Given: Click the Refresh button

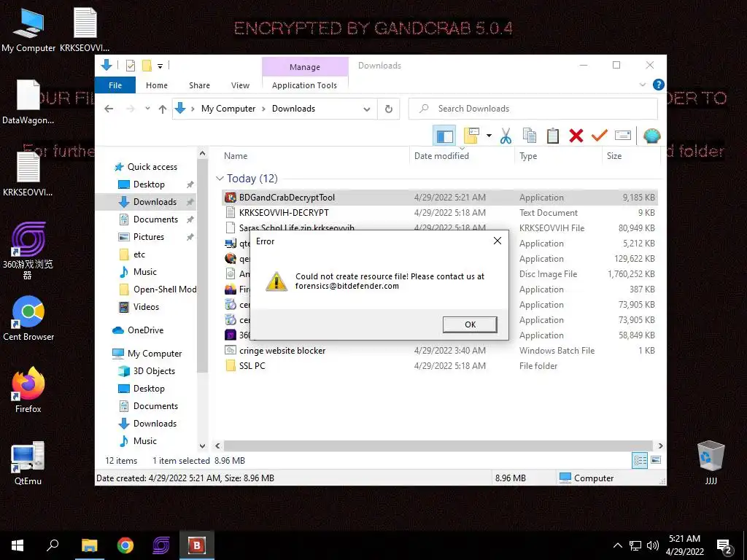Looking at the screenshot, I should tap(389, 109).
